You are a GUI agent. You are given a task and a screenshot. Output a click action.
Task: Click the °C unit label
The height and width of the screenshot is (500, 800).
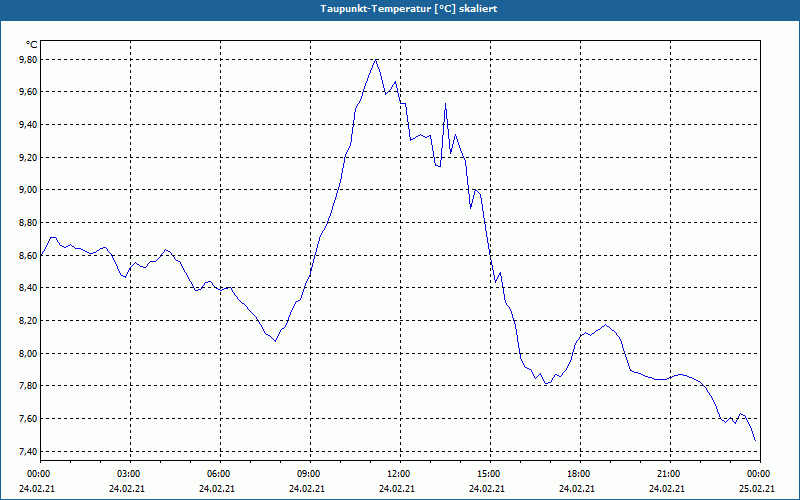[31, 45]
